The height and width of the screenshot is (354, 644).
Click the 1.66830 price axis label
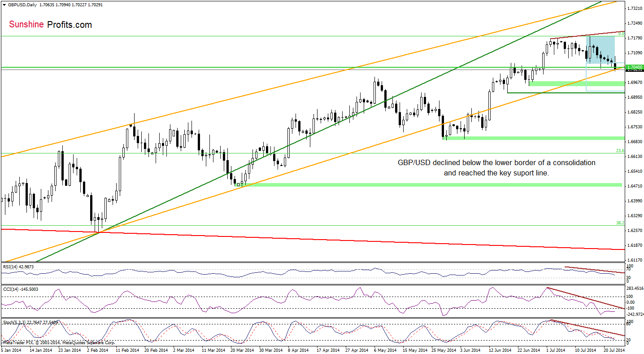(634, 142)
